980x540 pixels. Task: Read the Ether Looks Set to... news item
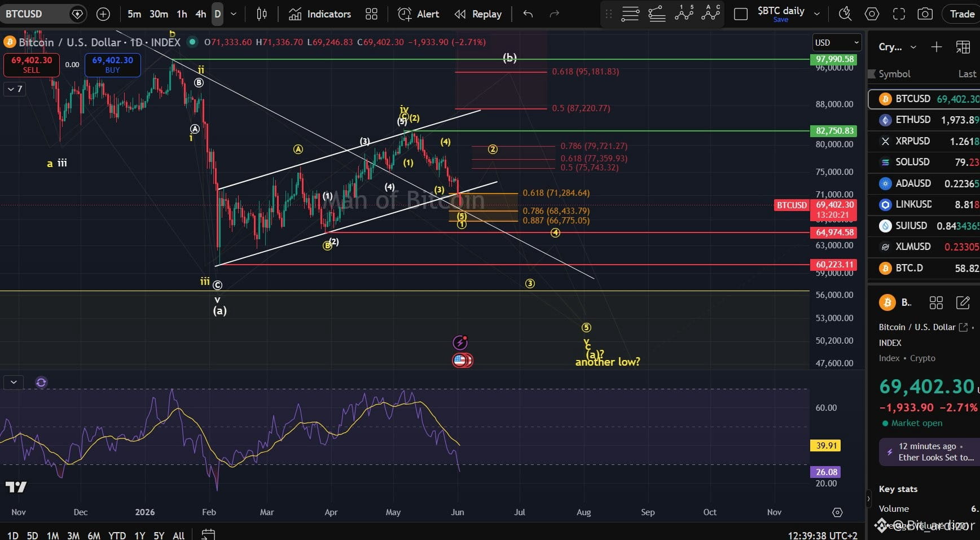point(930,452)
